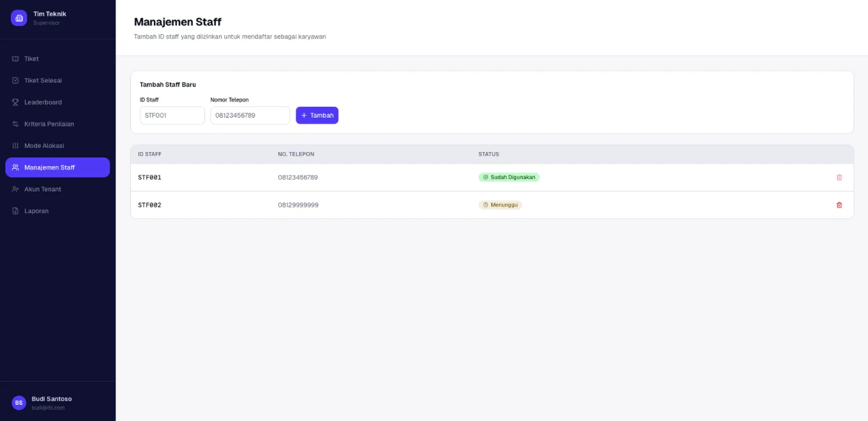
Task: Click the Tambah Staff Baru heading
Action: pyautogui.click(x=168, y=85)
